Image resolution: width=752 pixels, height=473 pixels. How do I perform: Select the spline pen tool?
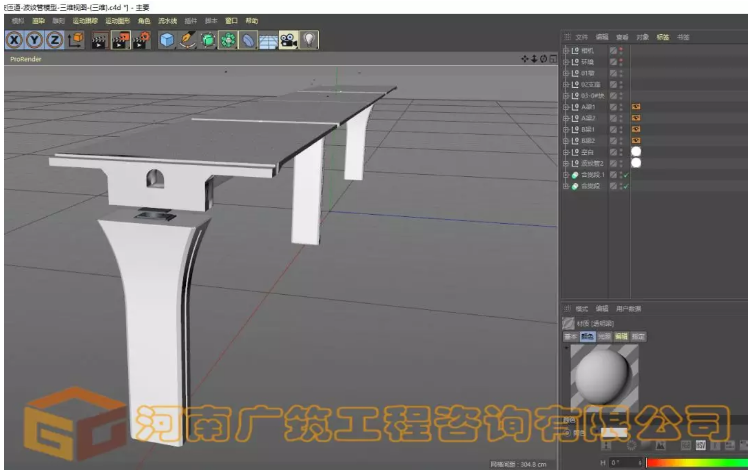187,40
